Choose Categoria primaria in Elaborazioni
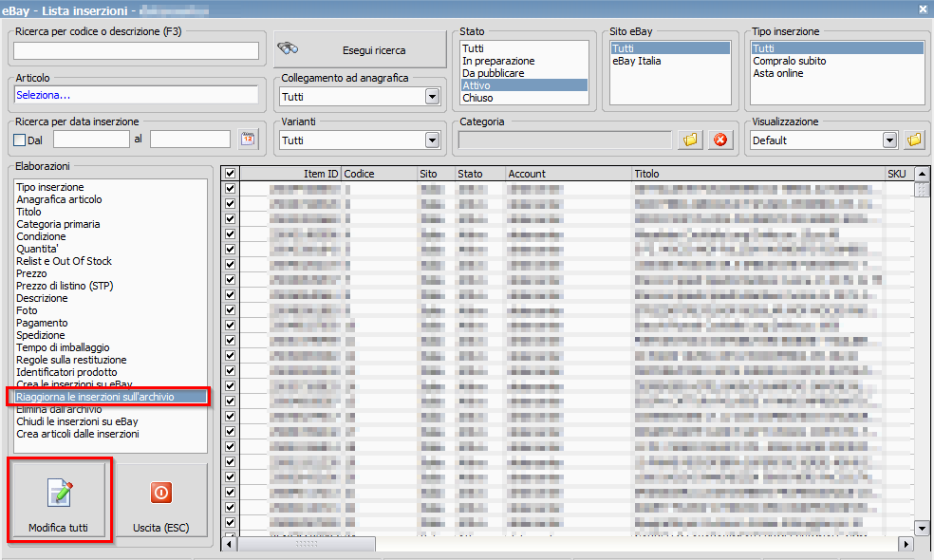 [58, 224]
